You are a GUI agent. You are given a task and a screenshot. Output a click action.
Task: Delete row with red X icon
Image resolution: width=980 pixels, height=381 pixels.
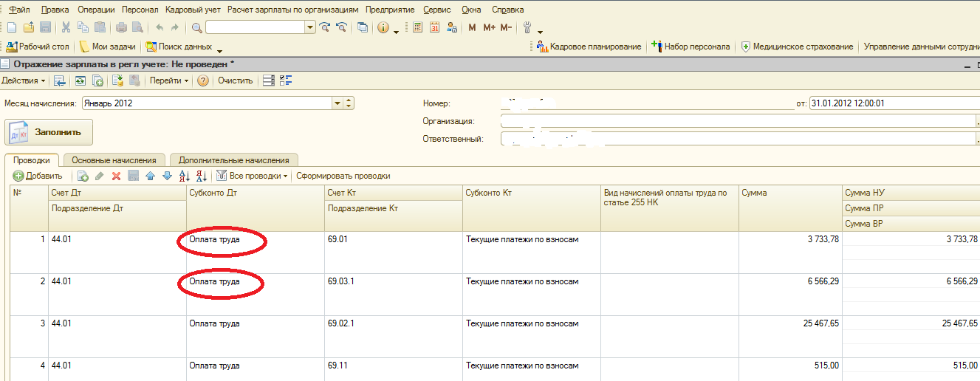pos(116,176)
